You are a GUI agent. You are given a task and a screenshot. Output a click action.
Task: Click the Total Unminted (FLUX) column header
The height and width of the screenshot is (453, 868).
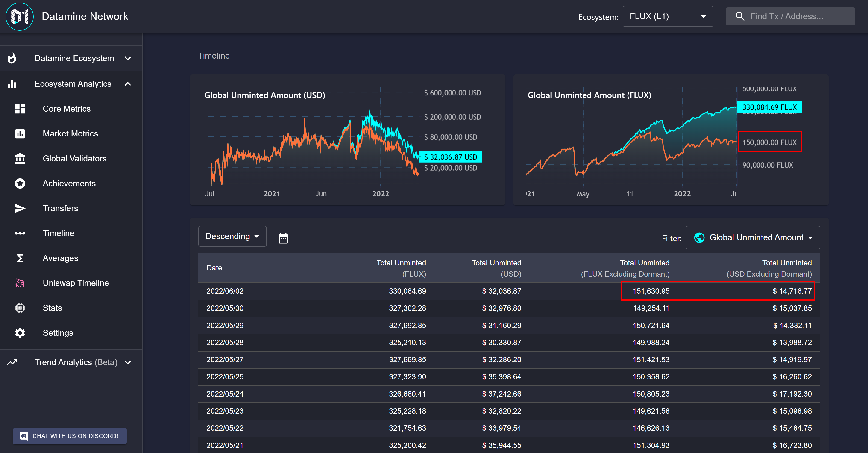[401, 268]
